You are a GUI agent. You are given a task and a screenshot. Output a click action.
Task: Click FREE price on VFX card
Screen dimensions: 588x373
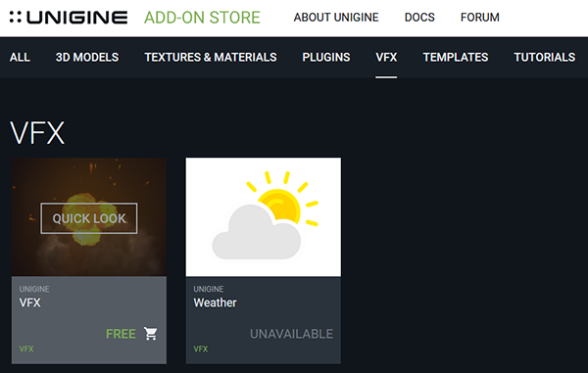click(121, 334)
